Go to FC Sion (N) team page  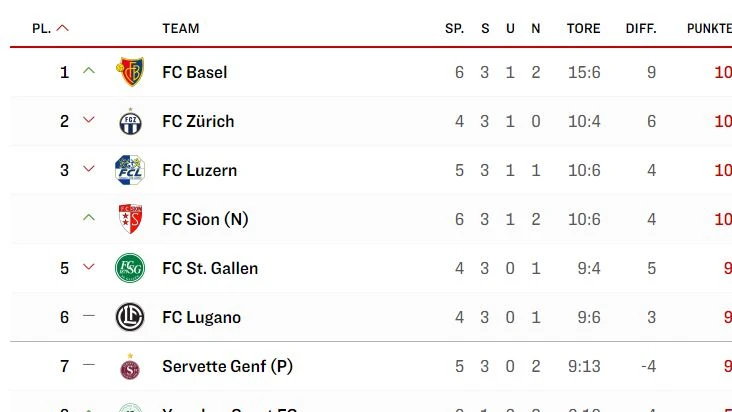tap(205, 219)
